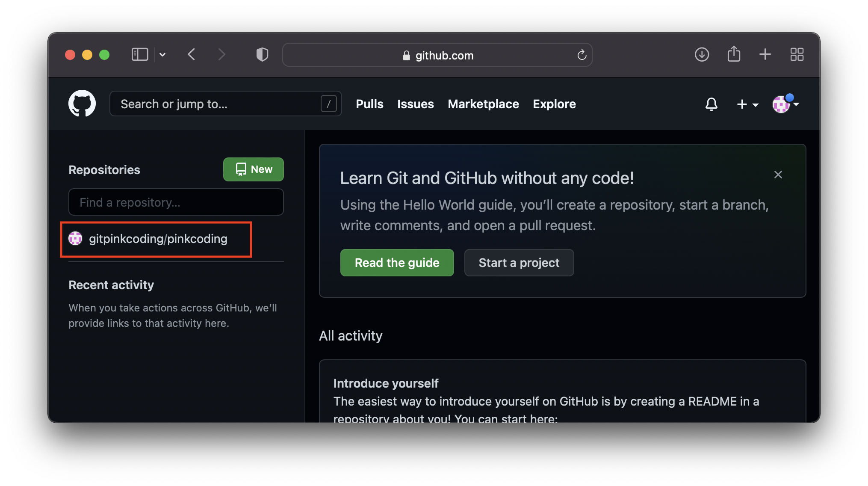
Task: Focus the Search or jump to field
Action: (x=225, y=104)
